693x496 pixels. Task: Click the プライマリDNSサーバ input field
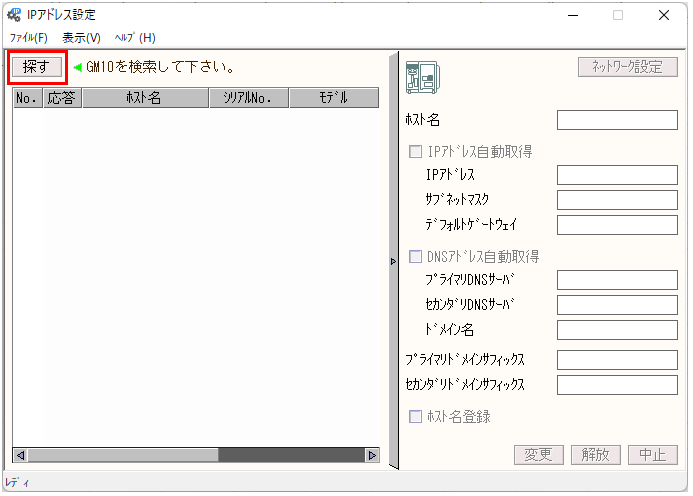click(x=617, y=280)
